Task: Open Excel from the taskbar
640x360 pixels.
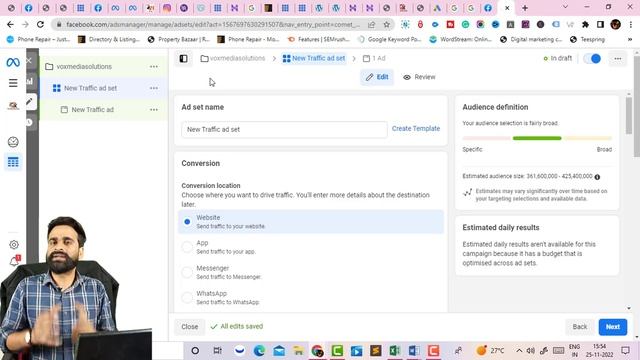Action: point(395,351)
